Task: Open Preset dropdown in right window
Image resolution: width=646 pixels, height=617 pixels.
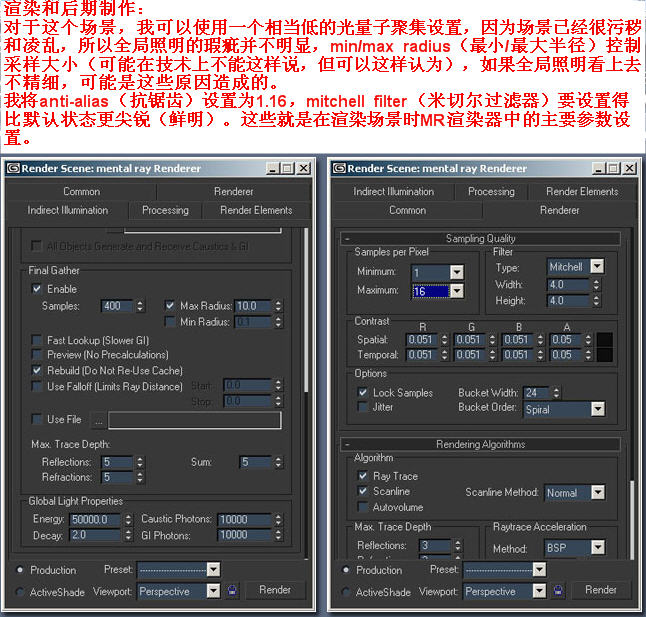Action: coord(539,570)
